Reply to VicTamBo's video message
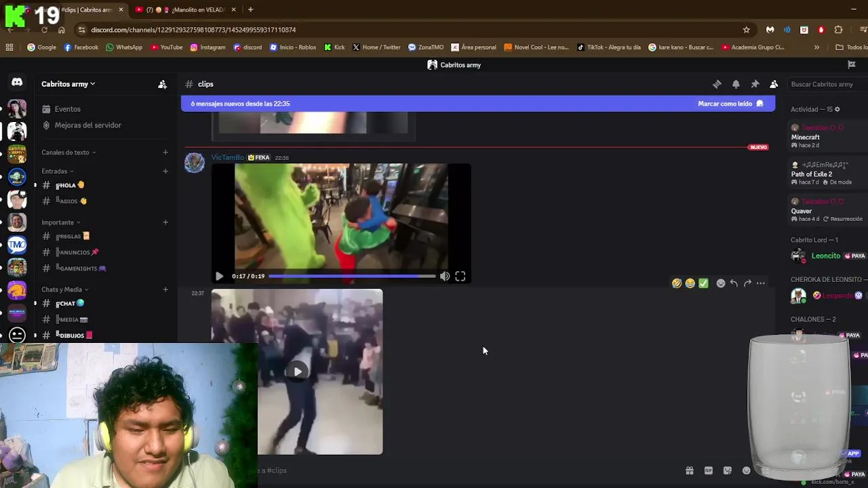868x488 pixels. click(734, 283)
